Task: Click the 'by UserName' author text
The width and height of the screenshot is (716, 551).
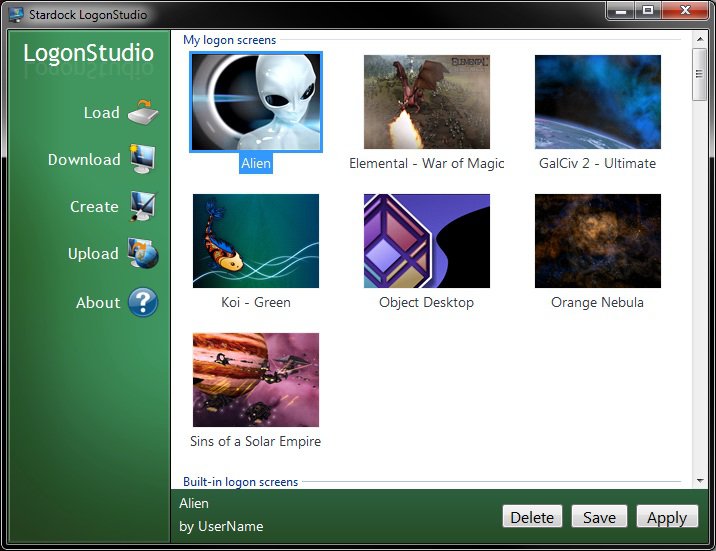Action: (x=221, y=526)
